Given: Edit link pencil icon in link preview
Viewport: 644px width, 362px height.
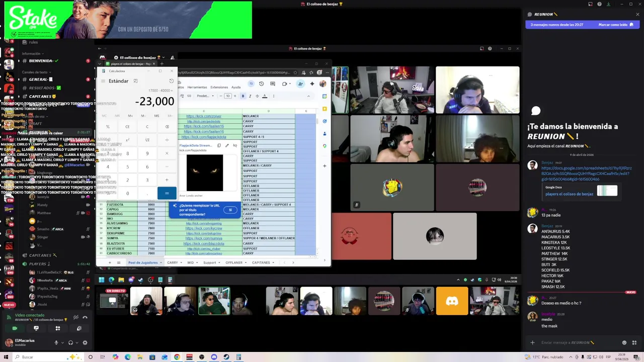Looking at the screenshot, I should coord(227,145).
